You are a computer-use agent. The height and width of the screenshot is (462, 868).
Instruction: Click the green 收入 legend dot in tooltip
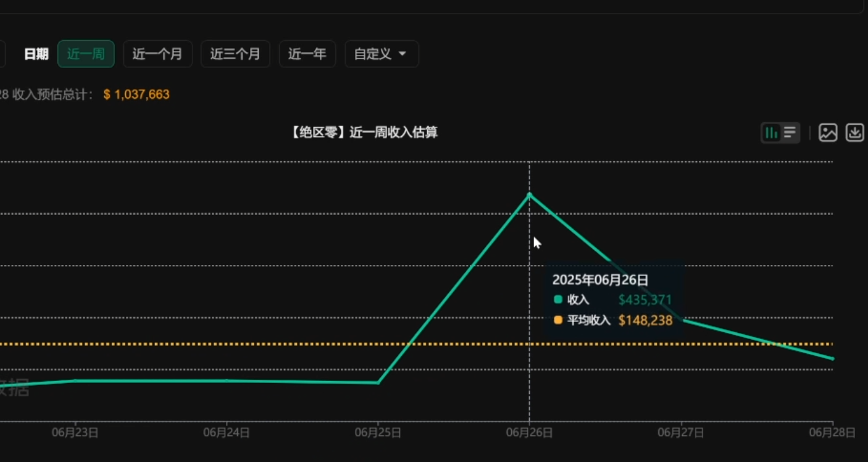point(558,300)
